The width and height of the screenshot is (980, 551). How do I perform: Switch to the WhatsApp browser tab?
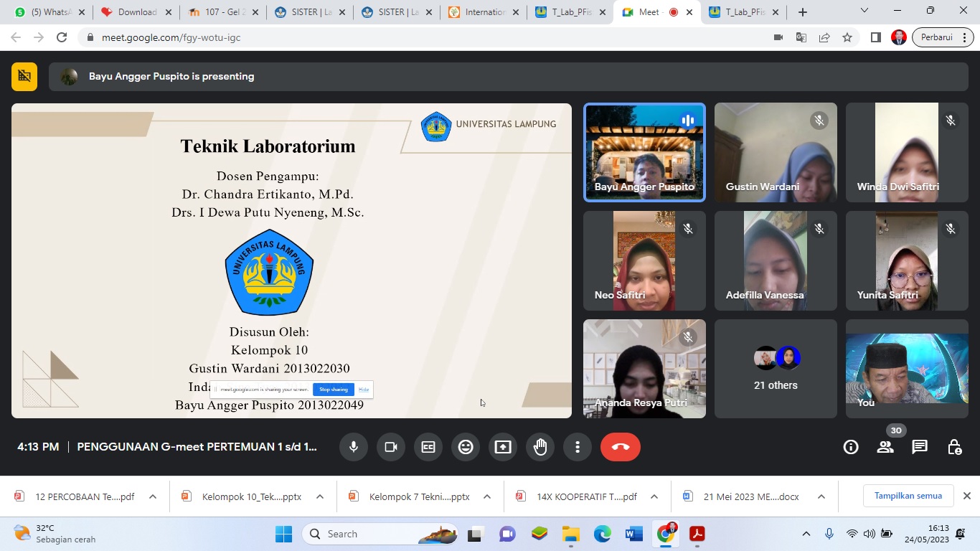pyautogui.click(x=48, y=12)
